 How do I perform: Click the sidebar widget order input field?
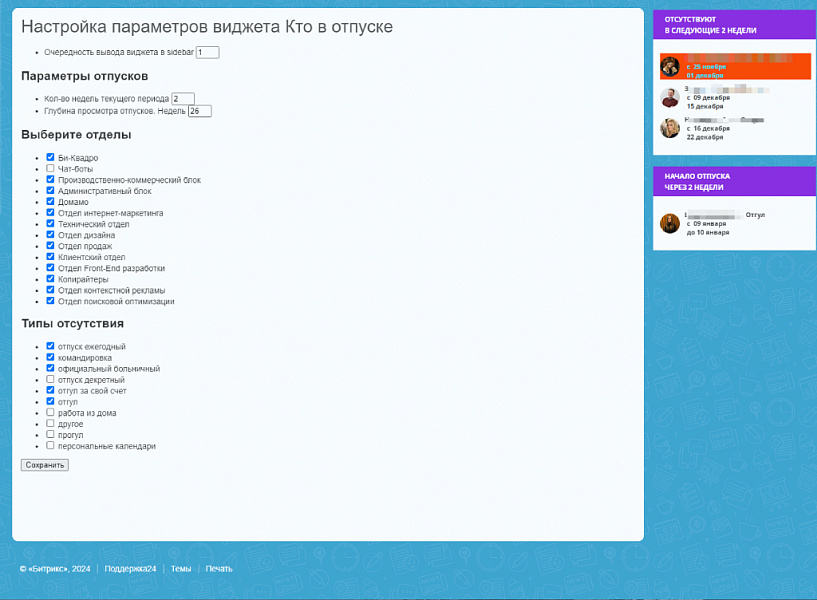(x=206, y=51)
